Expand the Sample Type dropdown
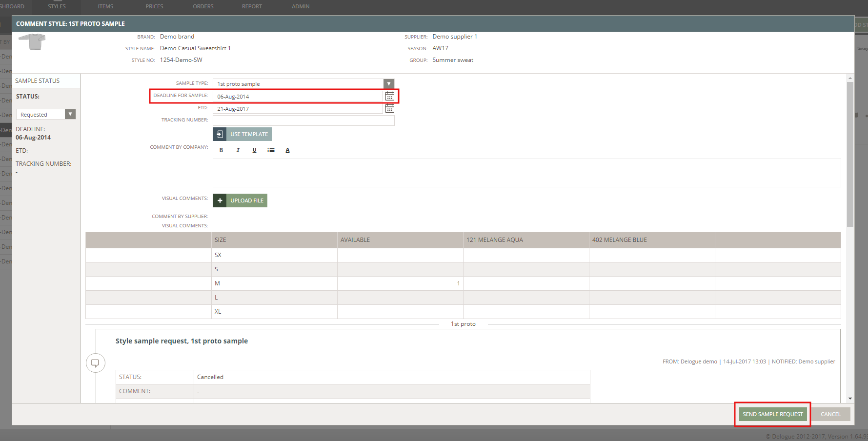 pyautogui.click(x=388, y=84)
